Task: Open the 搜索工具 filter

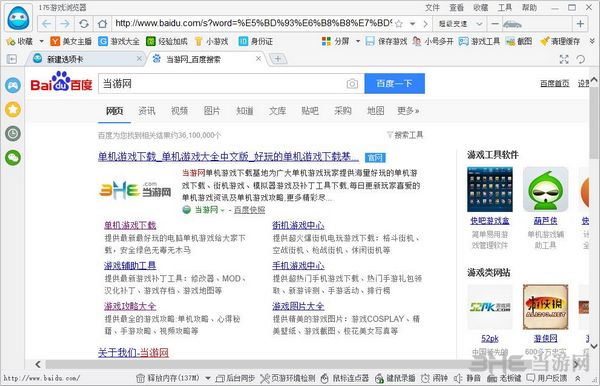Action: point(405,135)
